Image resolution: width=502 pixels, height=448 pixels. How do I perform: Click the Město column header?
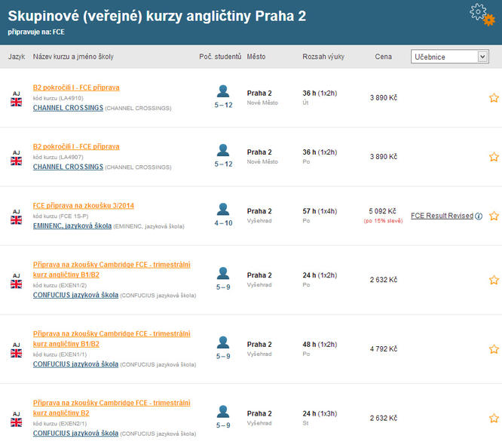pos(256,57)
